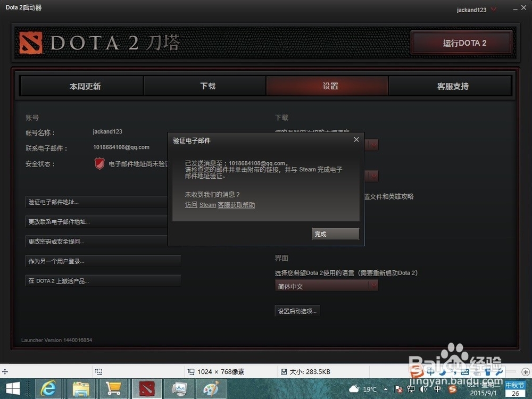
Task: Open the clock showing 2015/9/1
Action: point(483,389)
